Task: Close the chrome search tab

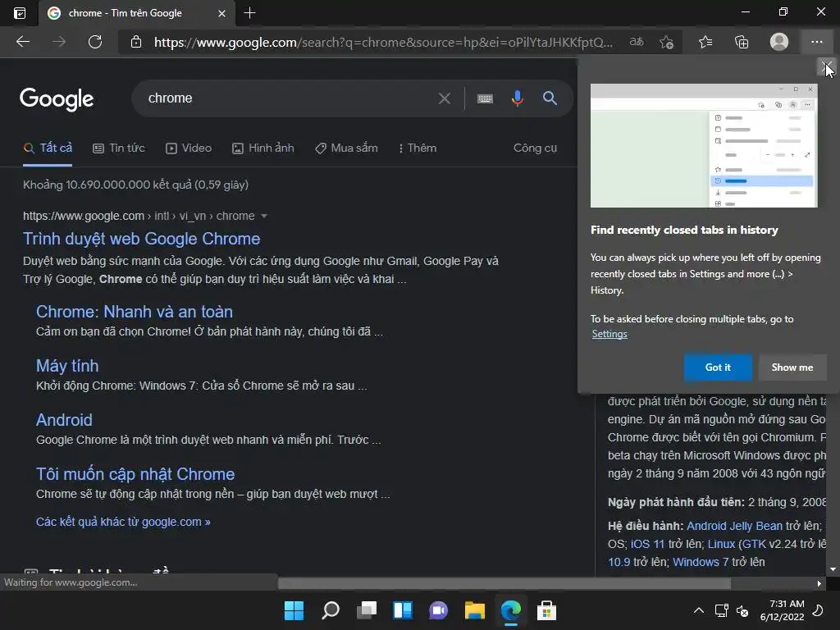Action: 221,13
